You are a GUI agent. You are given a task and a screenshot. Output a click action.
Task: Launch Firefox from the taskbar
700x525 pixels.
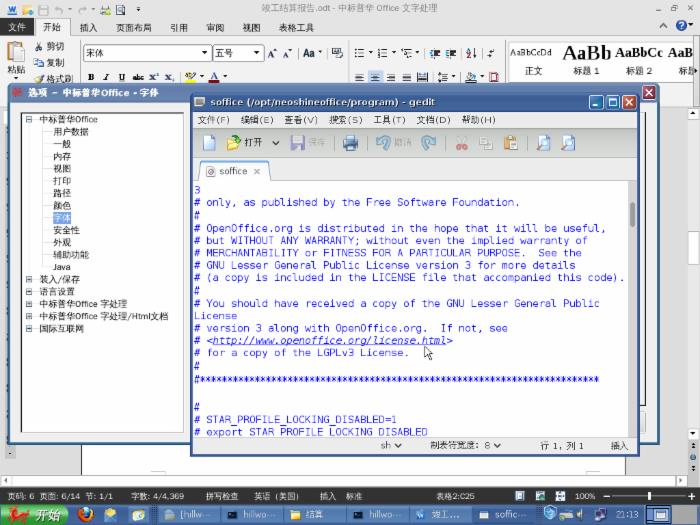pyautogui.click(x=85, y=514)
